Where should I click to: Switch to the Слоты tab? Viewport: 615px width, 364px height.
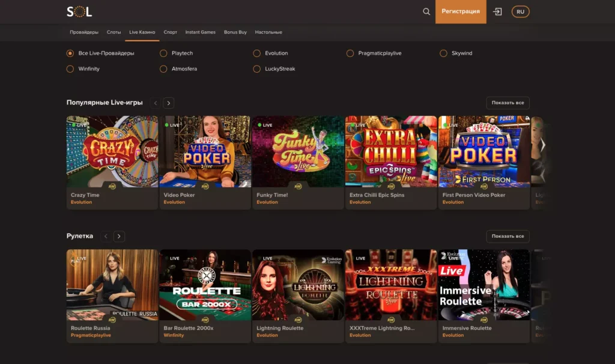[x=114, y=32]
